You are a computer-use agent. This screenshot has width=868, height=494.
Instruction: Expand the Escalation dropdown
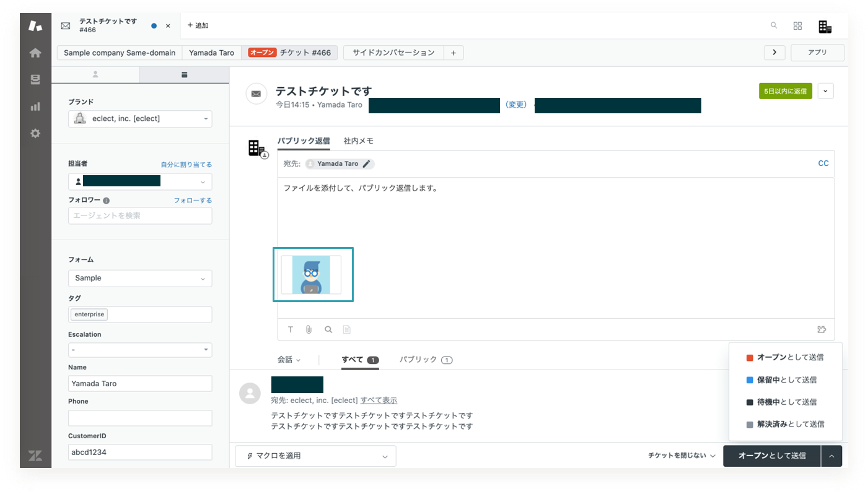140,350
